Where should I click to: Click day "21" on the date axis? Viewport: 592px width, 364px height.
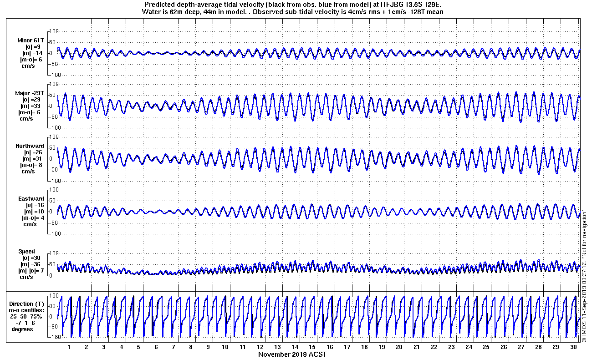[417, 347]
